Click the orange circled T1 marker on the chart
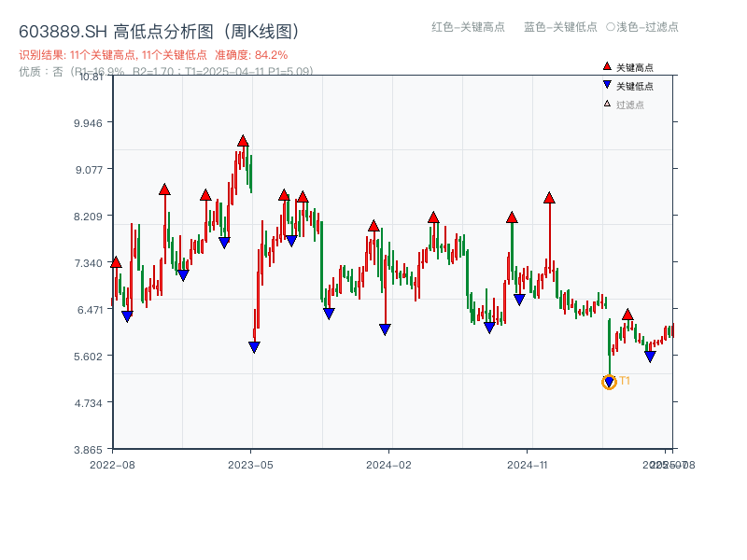 tap(609, 382)
